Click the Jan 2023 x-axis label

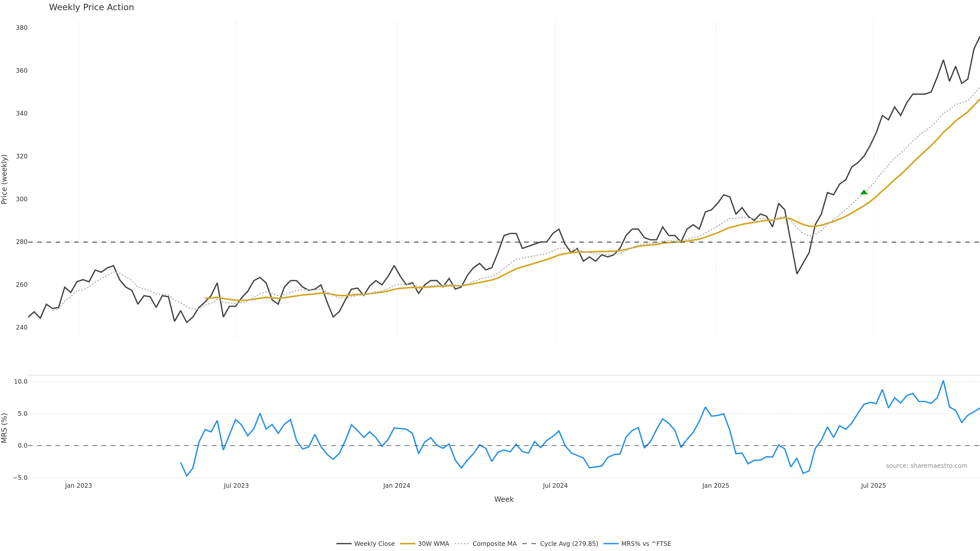(78, 486)
